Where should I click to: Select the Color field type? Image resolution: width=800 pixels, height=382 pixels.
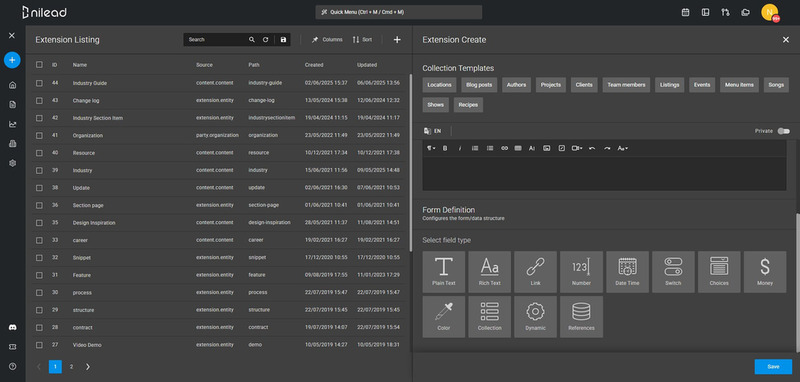tap(444, 317)
